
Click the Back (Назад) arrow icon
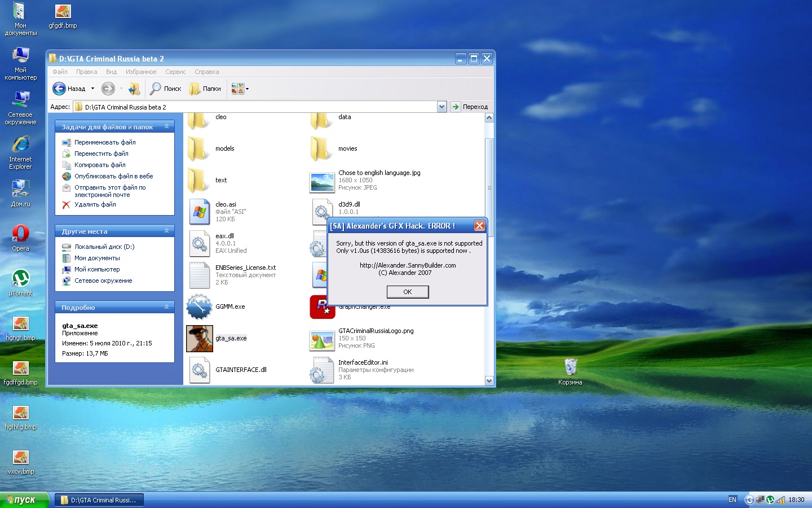(59, 89)
